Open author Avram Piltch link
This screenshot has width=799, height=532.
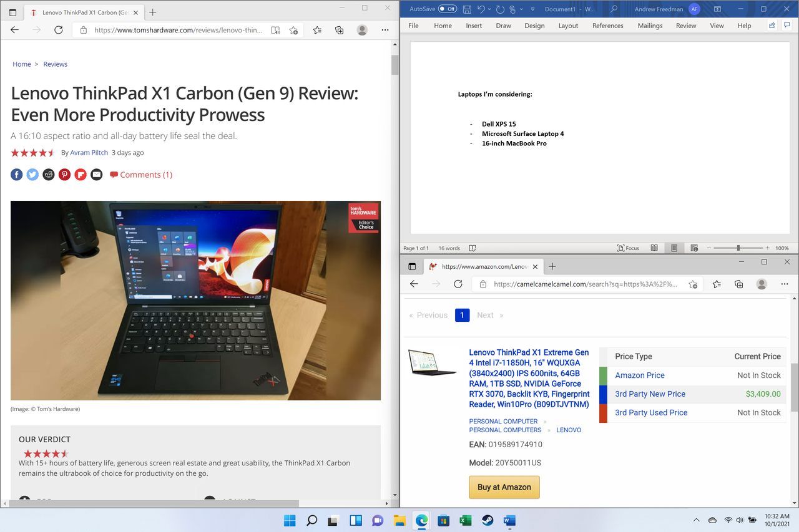point(89,152)
